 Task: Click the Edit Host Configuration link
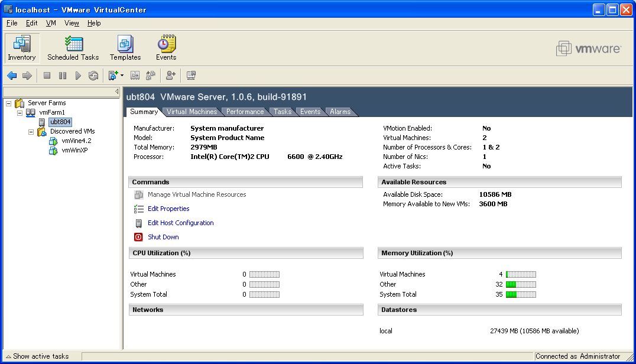pyautogui.click(x=180, y=223)
